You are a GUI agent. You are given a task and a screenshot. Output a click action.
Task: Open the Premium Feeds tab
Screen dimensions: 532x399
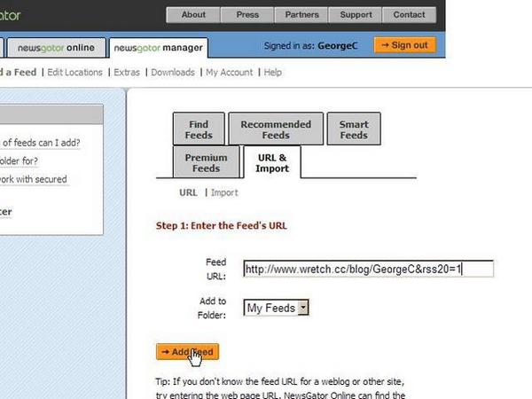[206, 162]
